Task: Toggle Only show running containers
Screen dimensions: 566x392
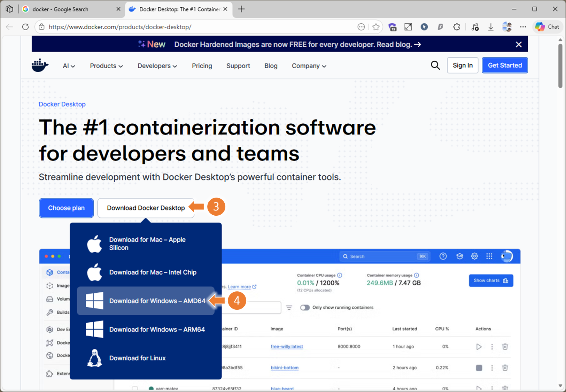Action: pos(305,307)
